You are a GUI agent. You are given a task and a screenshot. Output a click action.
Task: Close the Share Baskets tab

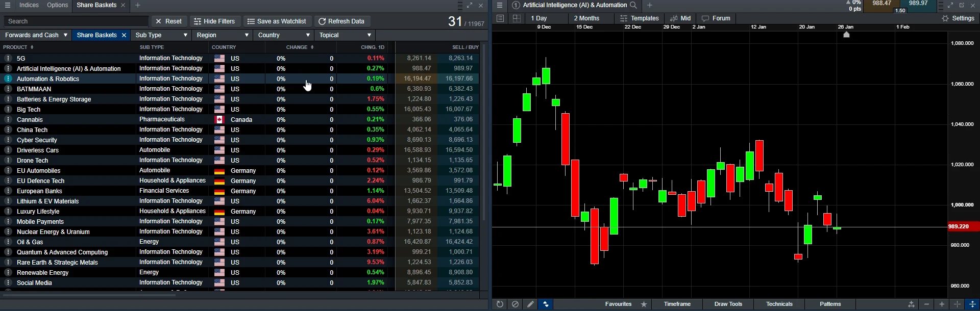[123, 5]
